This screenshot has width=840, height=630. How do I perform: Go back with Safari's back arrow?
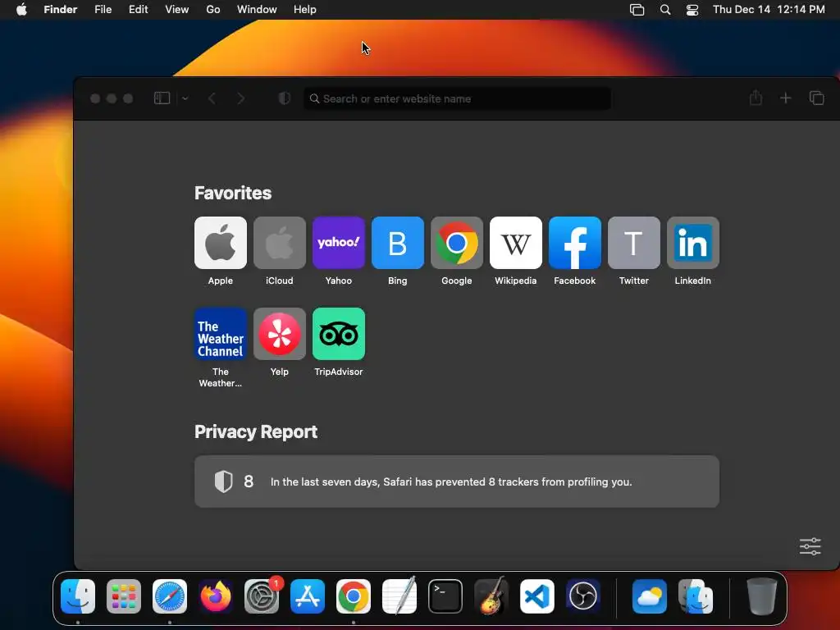pyautogui.click(x=212, y=98)
